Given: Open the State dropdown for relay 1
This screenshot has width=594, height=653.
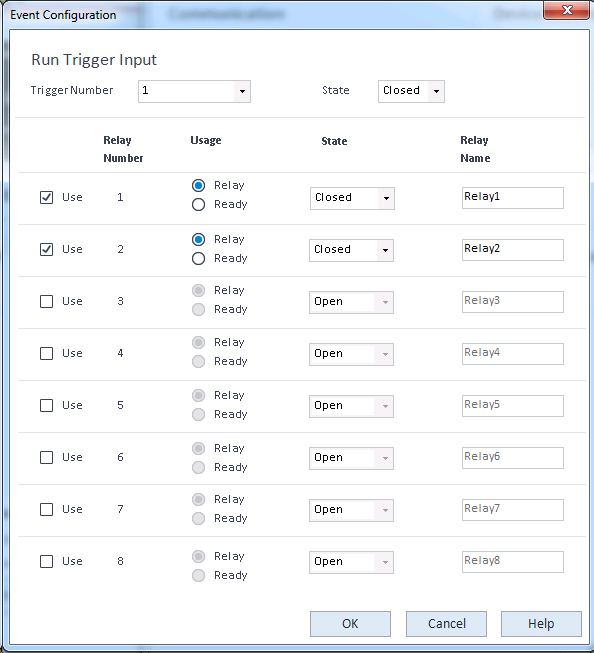Looking at the screenshot, I should (352, 198).
